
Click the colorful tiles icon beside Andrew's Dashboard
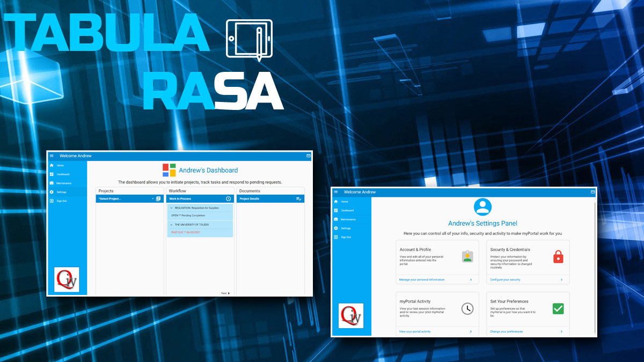point(169,170)
